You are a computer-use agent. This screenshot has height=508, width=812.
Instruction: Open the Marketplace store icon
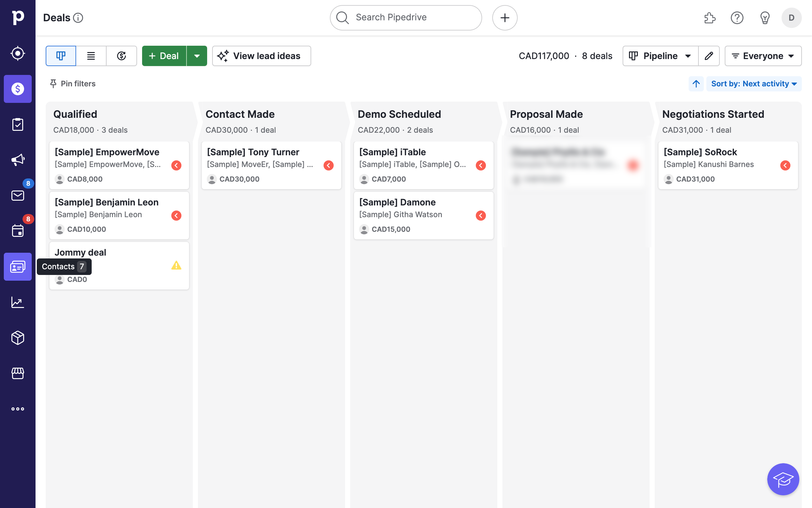coord(17,373)
